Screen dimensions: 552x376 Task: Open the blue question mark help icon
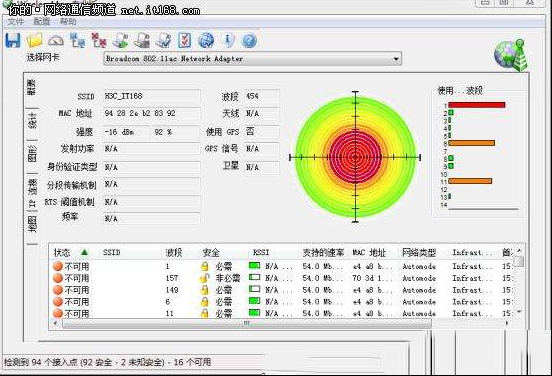pos(249,41)
